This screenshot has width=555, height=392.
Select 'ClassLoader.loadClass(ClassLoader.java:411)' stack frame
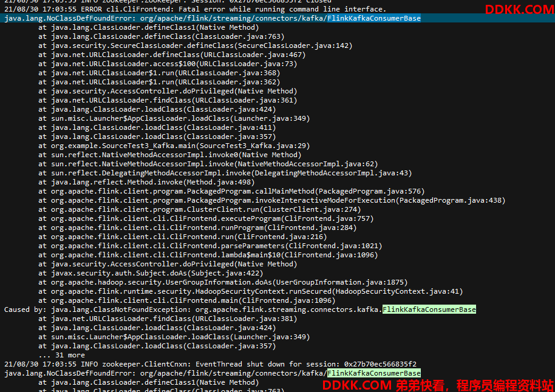click(x=157, y=127)
